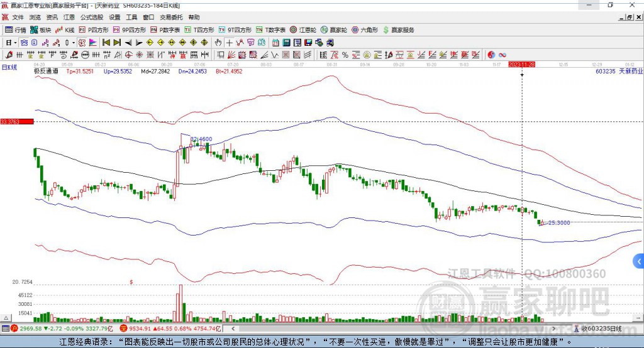
Task: Select the pencil drawing tool
Action: click(9, 55)
